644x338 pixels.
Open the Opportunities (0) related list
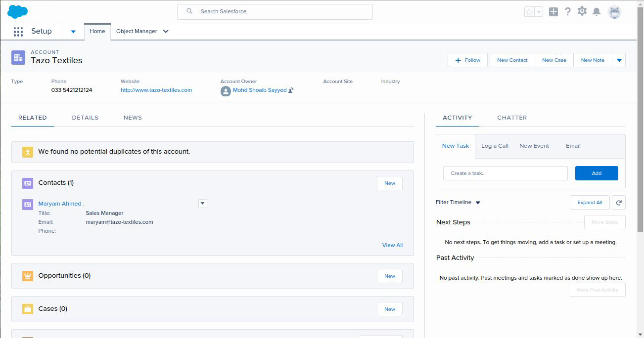[x=64, y=276]
